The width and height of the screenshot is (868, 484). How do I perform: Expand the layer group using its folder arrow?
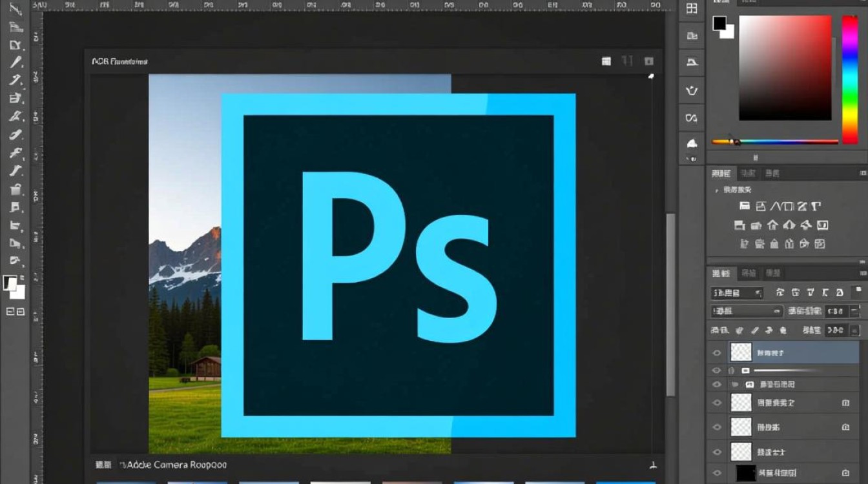[735, 384]
